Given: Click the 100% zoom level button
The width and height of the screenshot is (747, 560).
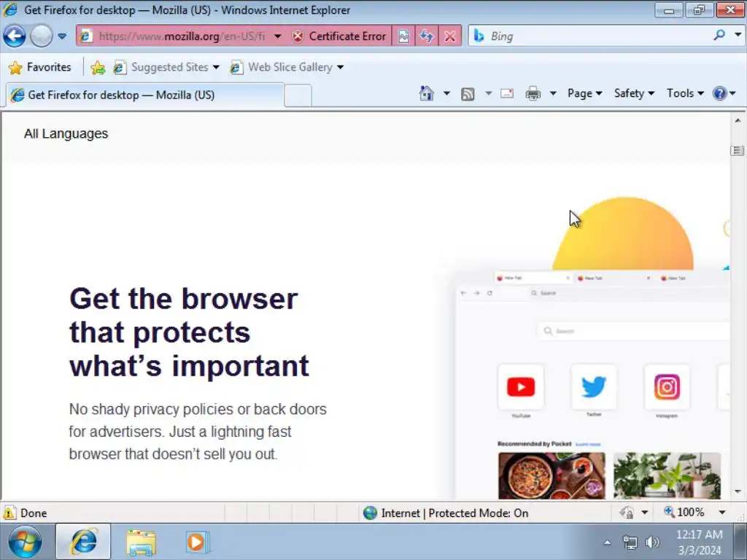Looking at the screenshot, I should 684,513.
